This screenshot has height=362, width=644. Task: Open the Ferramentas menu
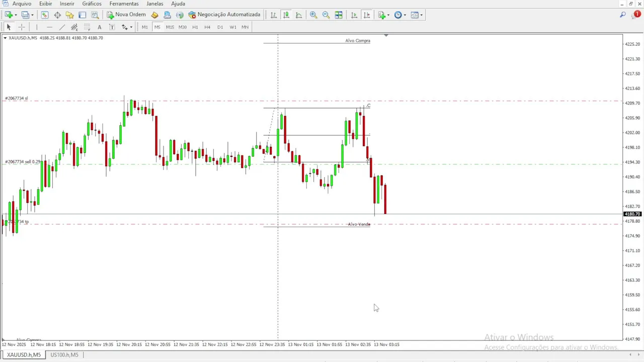pos(124,4)
